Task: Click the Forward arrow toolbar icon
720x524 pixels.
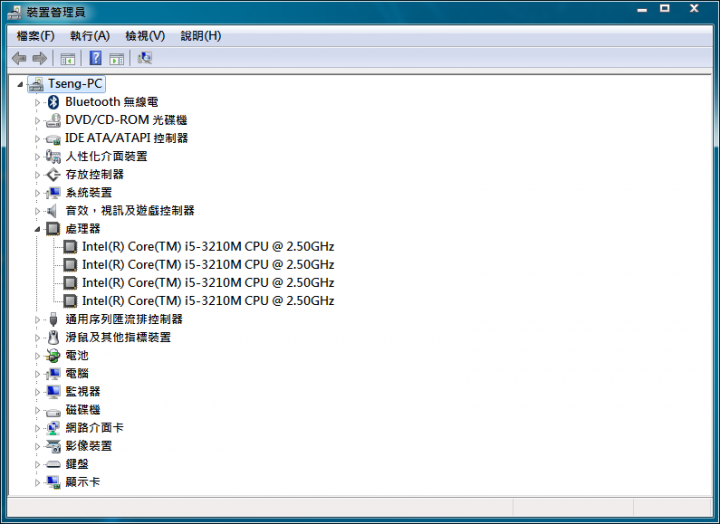Action: 40,58
